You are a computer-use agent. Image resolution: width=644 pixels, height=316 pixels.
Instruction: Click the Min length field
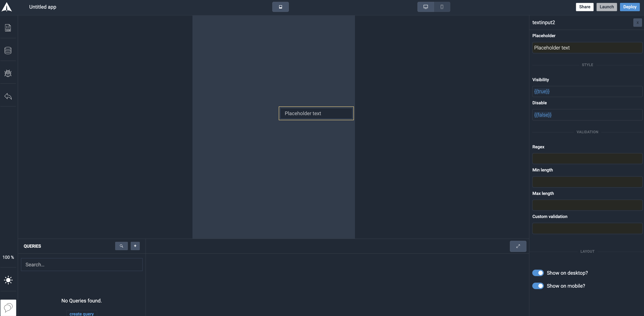(x=587, y=182)
